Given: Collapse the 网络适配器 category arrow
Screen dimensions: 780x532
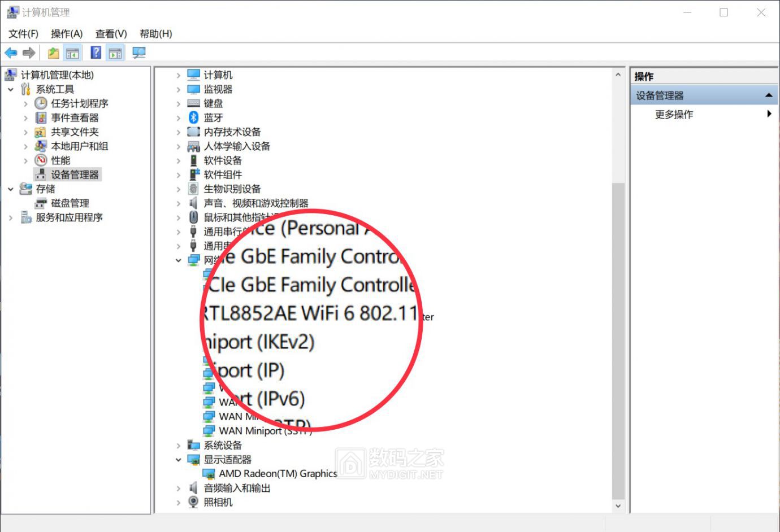Looking at the screenshot, I should click(x=178, y=260).
